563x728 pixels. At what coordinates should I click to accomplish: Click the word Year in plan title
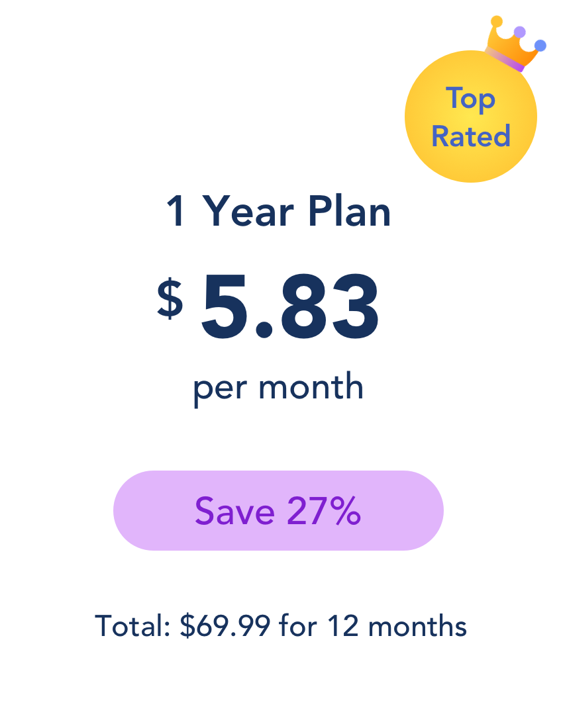pos(248,211)
